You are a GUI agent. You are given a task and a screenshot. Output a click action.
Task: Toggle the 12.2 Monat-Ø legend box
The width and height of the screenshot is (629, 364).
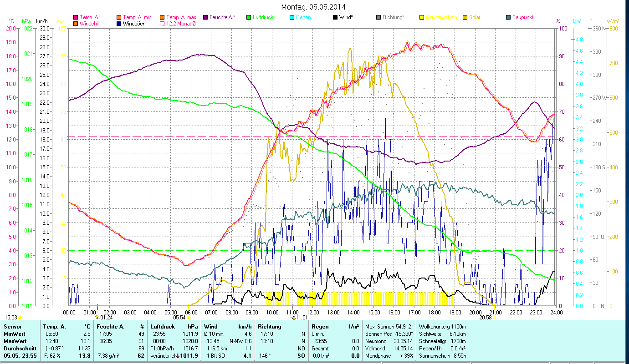point(162,24)
